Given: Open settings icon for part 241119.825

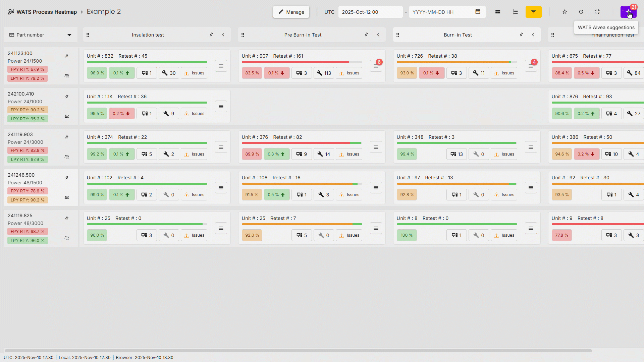Looking at the screenshot, I should [x=67, y=238].
